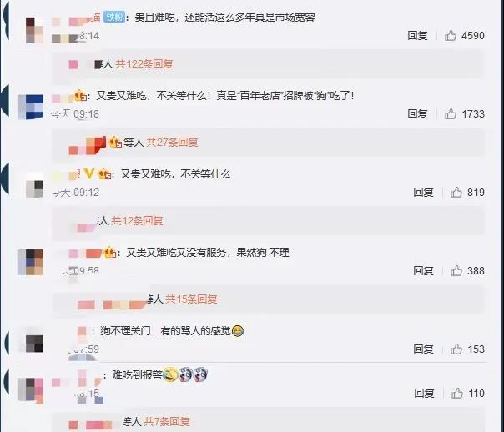This screenshot has width=504, height=432.
Task: Tap thumbs-up next to 153
Action: pyautogui.click(x=456, y=349)
